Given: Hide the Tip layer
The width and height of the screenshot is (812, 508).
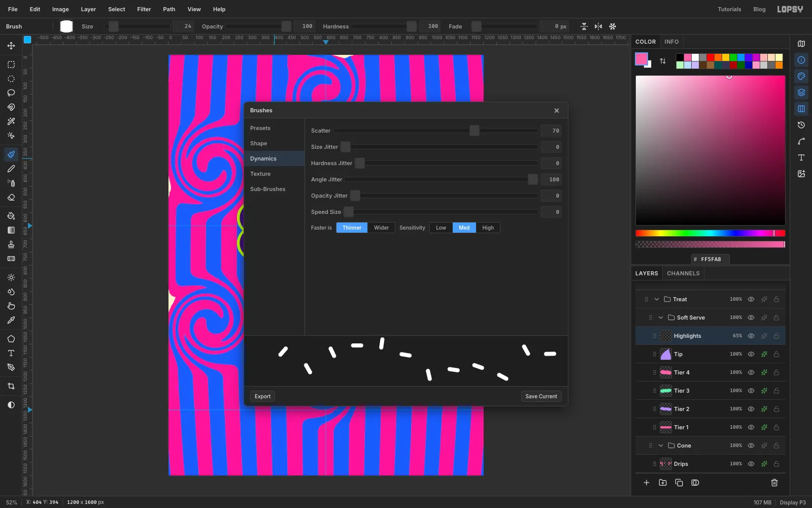Looking at the screenshot, I should (x=751, y=354).
